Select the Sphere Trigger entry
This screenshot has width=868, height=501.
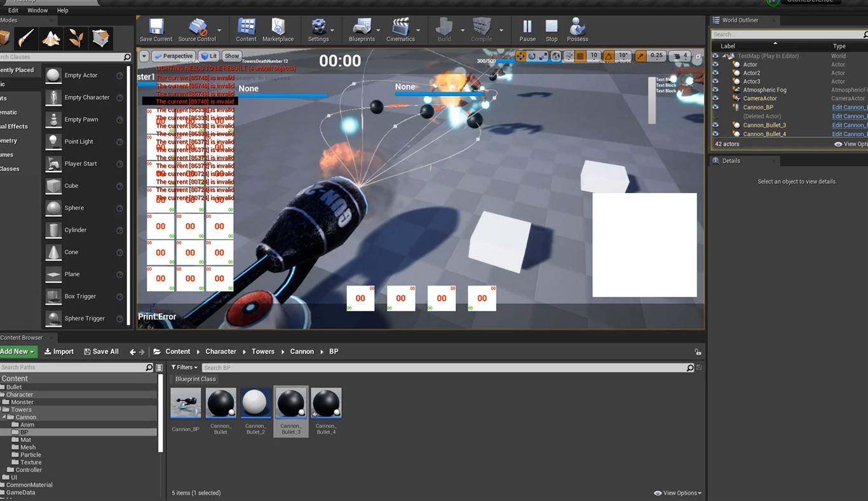pyautogui.click(x=85, y=319)
